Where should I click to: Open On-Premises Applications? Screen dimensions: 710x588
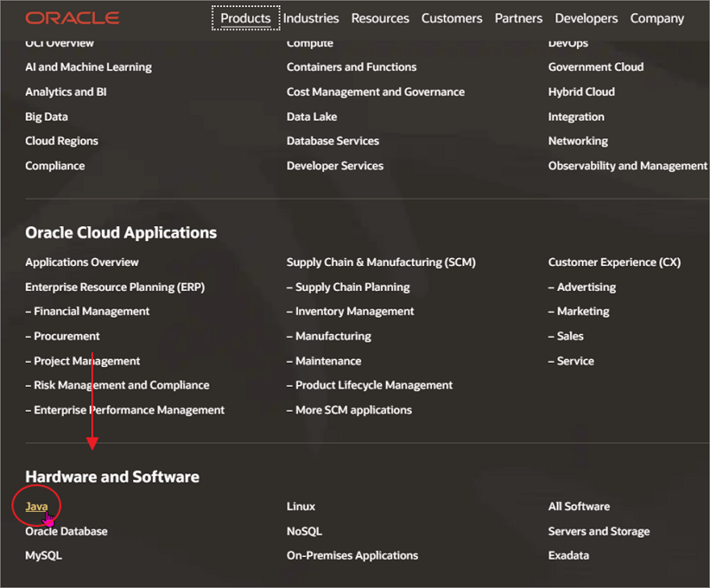(353, 555)
